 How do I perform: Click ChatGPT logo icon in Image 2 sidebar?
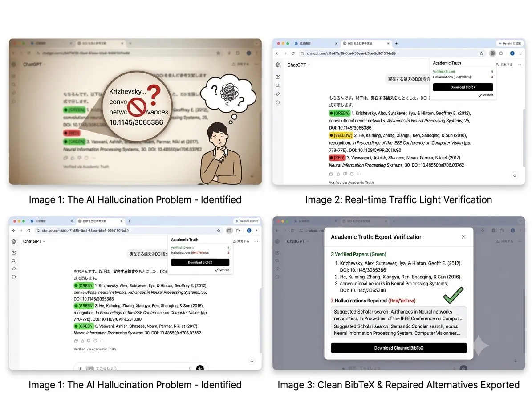(278, 65)
